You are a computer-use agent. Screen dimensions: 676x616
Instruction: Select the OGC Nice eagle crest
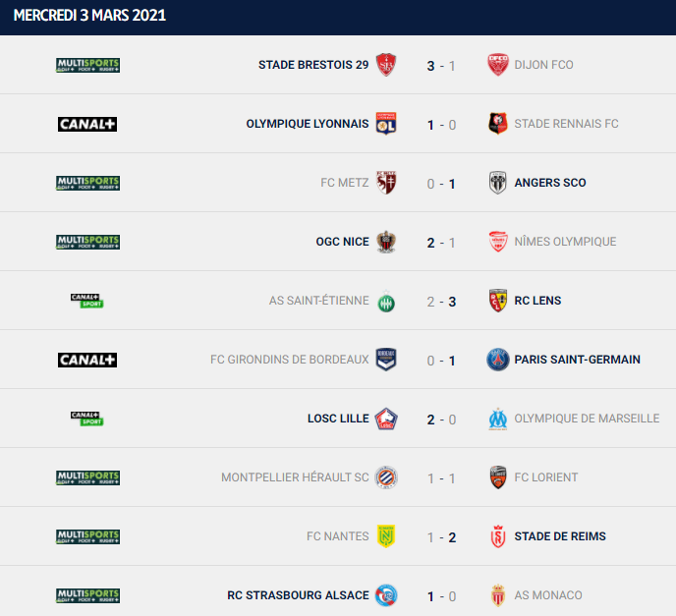(386, 242)
